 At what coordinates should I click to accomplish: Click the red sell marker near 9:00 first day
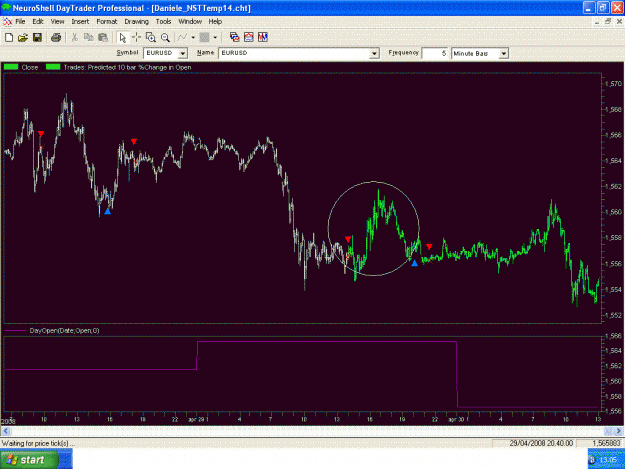coord(41,133)
